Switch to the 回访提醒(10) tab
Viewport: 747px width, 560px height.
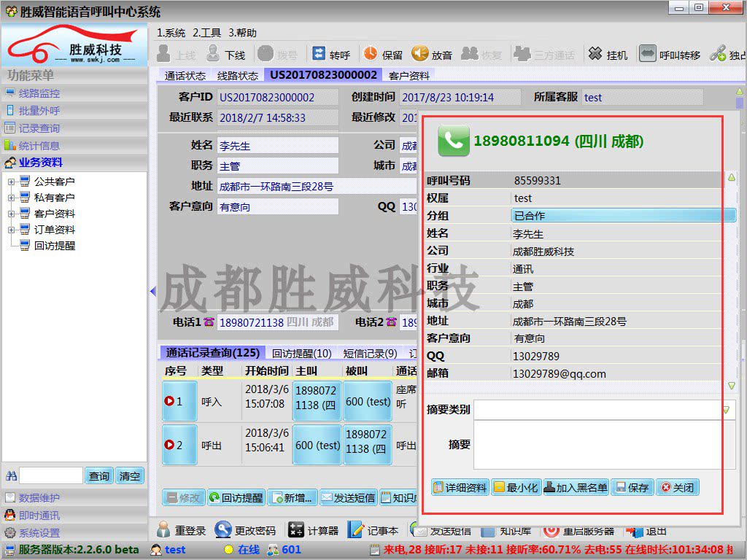pos(301,354)
